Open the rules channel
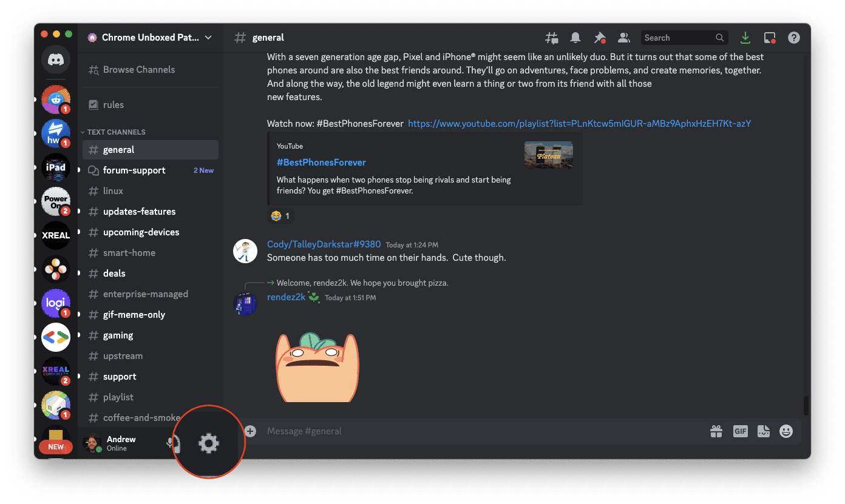 [150, 105]
